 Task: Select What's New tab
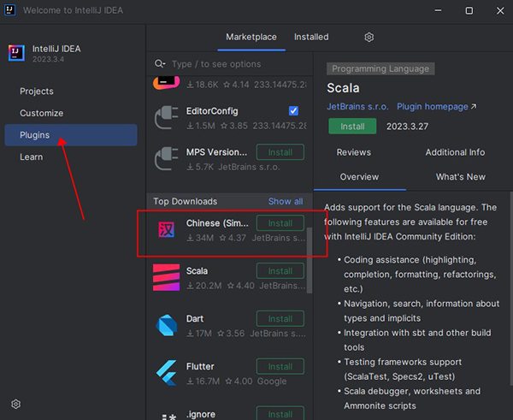pos(460,177)
